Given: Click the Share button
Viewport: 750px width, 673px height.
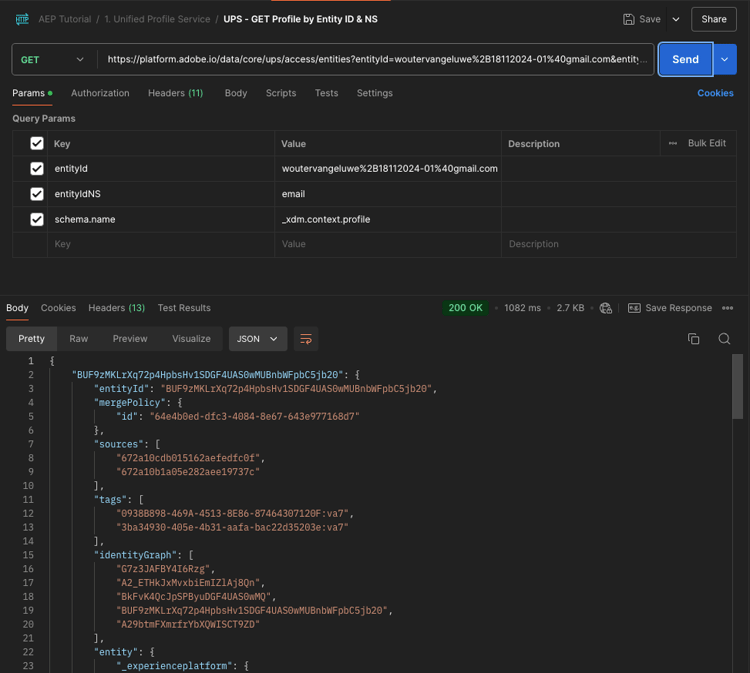Looking at the screenshot, I should click(714, 19).
